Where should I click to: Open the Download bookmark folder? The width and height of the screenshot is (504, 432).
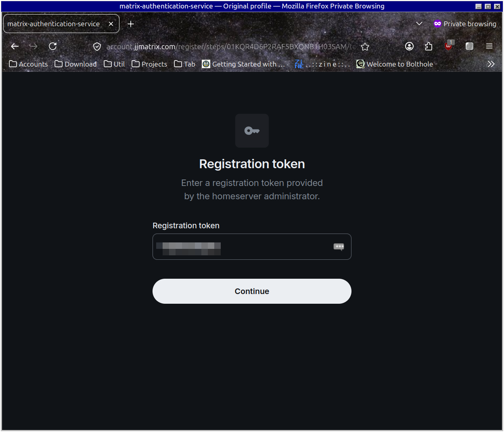[75, 64]
